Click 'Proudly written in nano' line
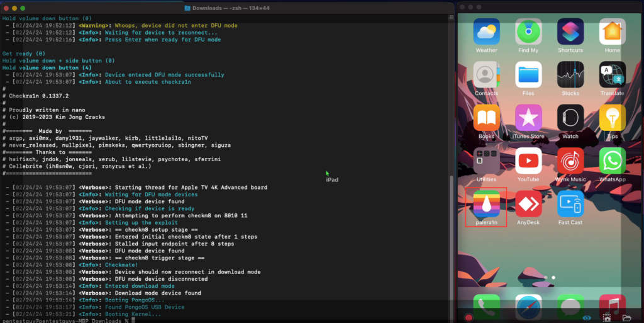The width and height of the screenshot is (644, 323). 43,110
